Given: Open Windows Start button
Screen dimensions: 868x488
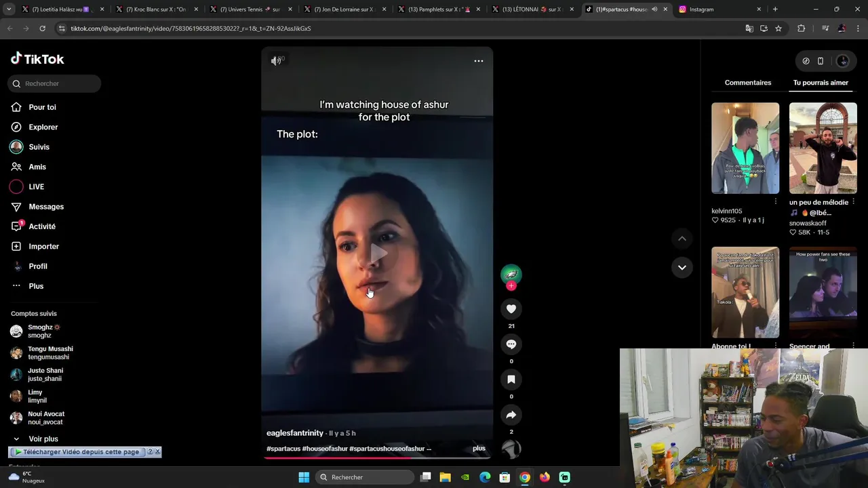Looking at the screenshot, I should [x=304, y=477].
